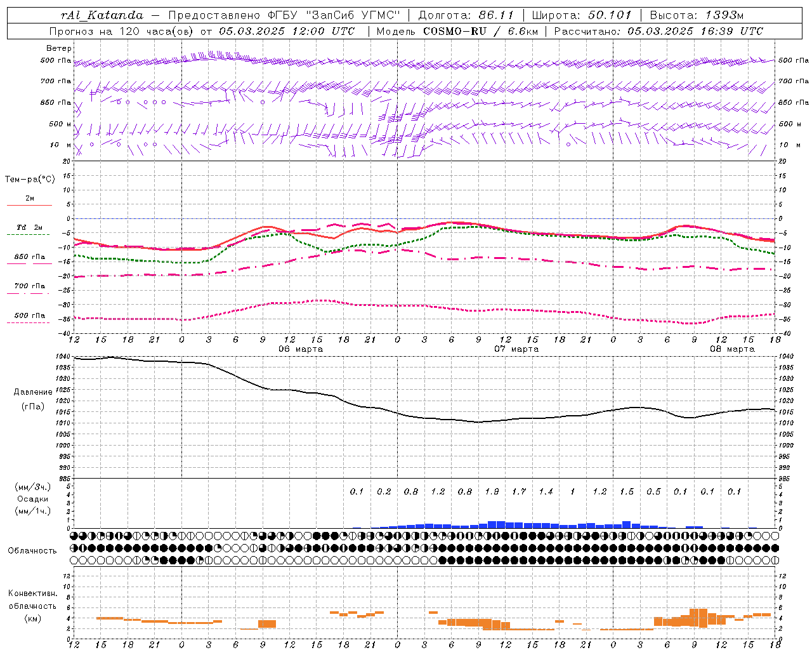The width and height of the screenshot is (812, 650).
Task: Click the Облачность cloudiness label
Action: click(x=32, y=551)
